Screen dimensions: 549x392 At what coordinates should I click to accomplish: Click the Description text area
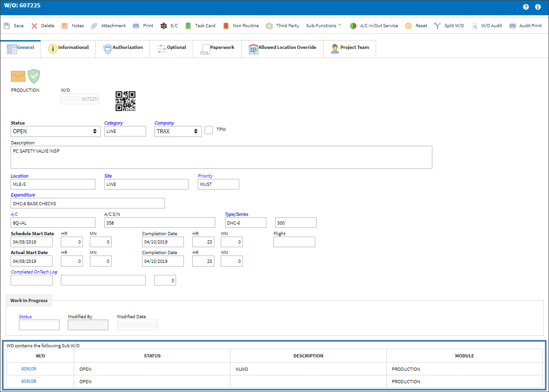coord(221,157)
